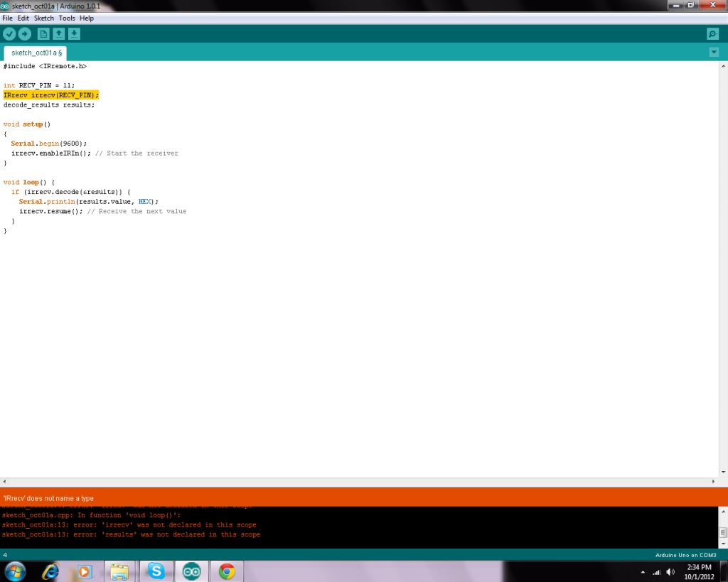The image size is (728, 582).
Task: Open Internet Explorer from the taskbar
Action: click(x=50, y=571)
